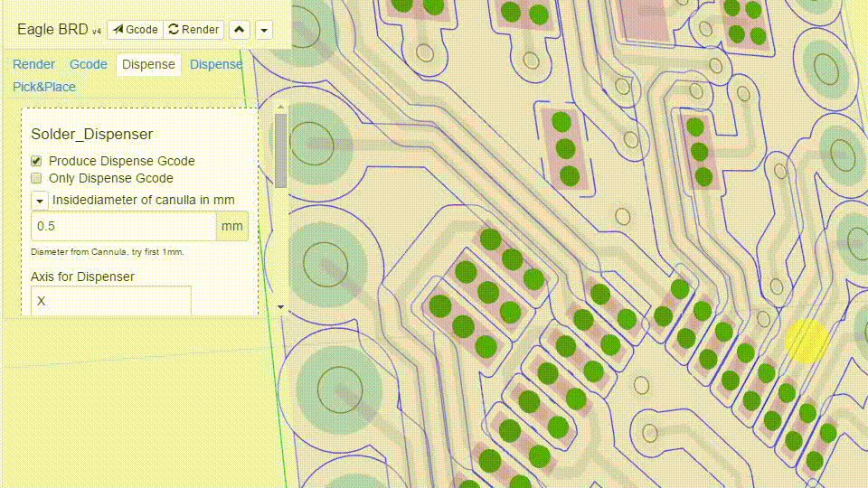Open the partially clipped Dispense tab
Image resolution: width=868 pixels, height=488 pixels.
click(215, 64)
